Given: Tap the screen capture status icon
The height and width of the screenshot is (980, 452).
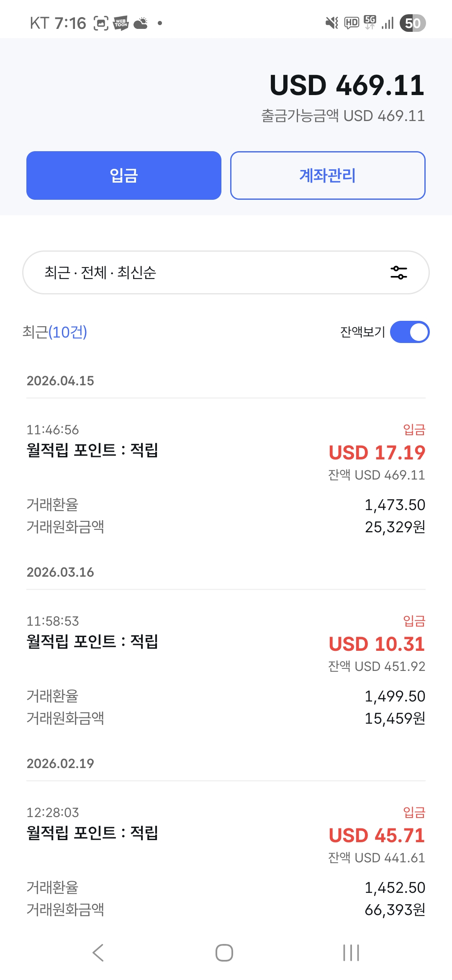Looking at the screenshot, I should point(101,23).
